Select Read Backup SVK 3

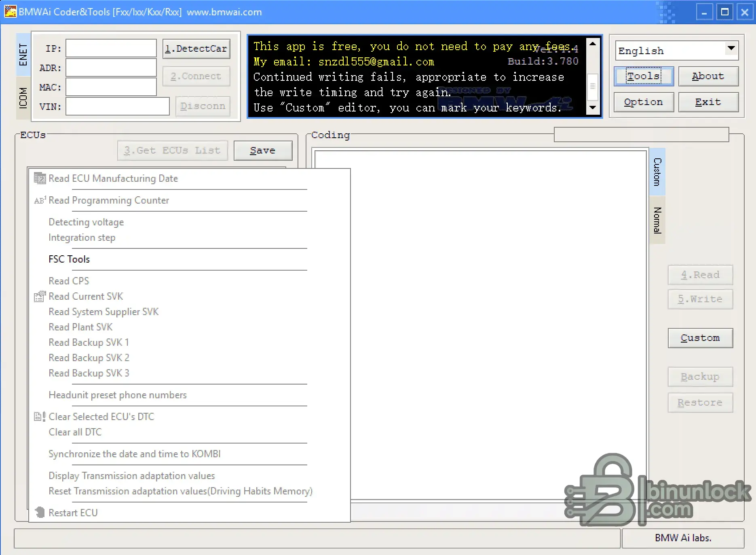click(89, 373)
